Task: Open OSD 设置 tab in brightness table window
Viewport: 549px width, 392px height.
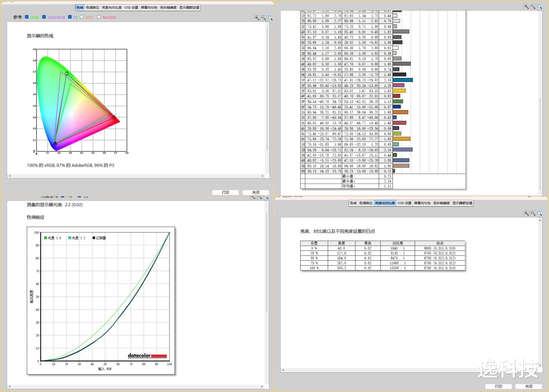Action: tap(405, 203)
